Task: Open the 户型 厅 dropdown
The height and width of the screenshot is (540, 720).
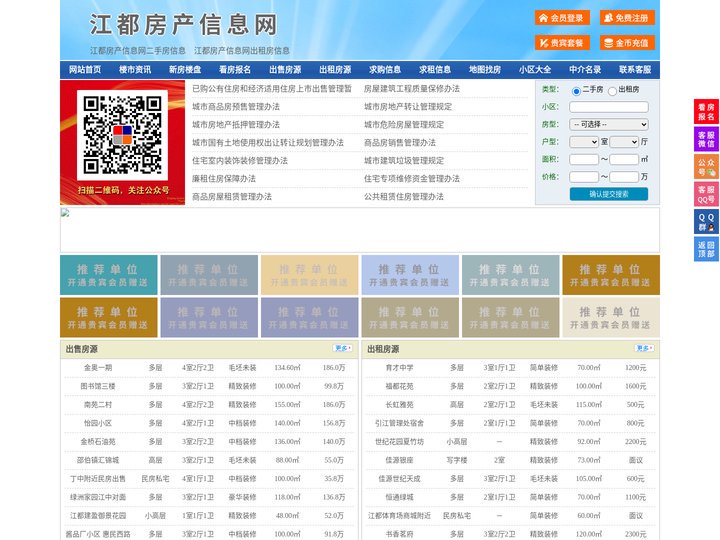Action: 624,142
